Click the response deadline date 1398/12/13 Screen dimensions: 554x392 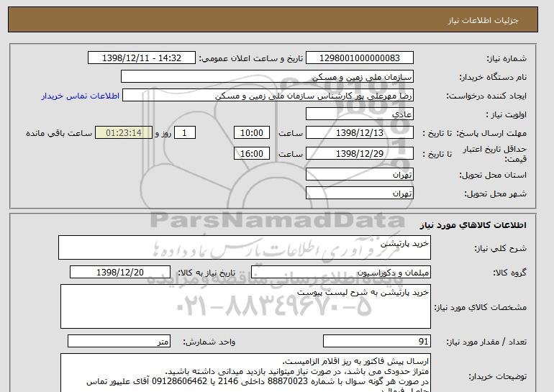[x=359, y=133]
